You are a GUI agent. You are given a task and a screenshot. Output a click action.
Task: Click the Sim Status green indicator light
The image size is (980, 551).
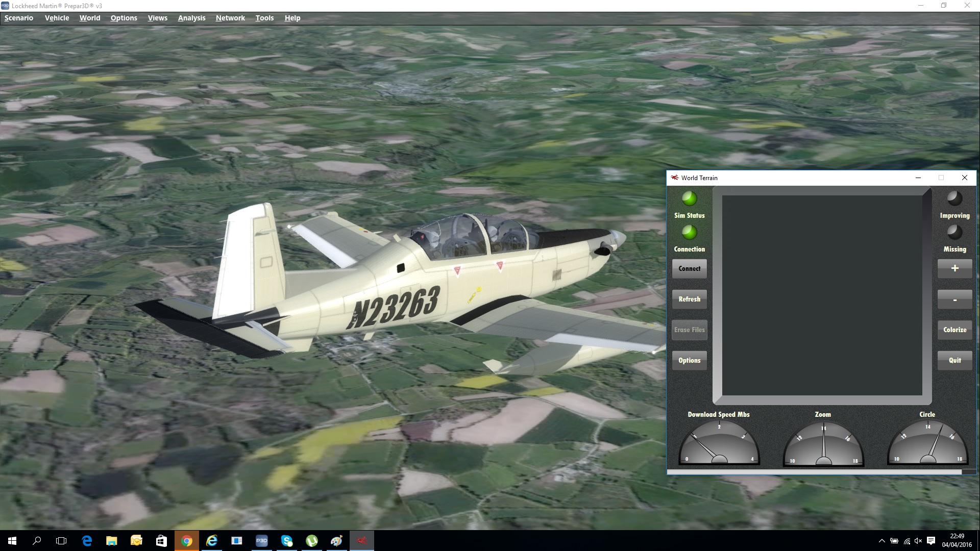tap(689, 198)
